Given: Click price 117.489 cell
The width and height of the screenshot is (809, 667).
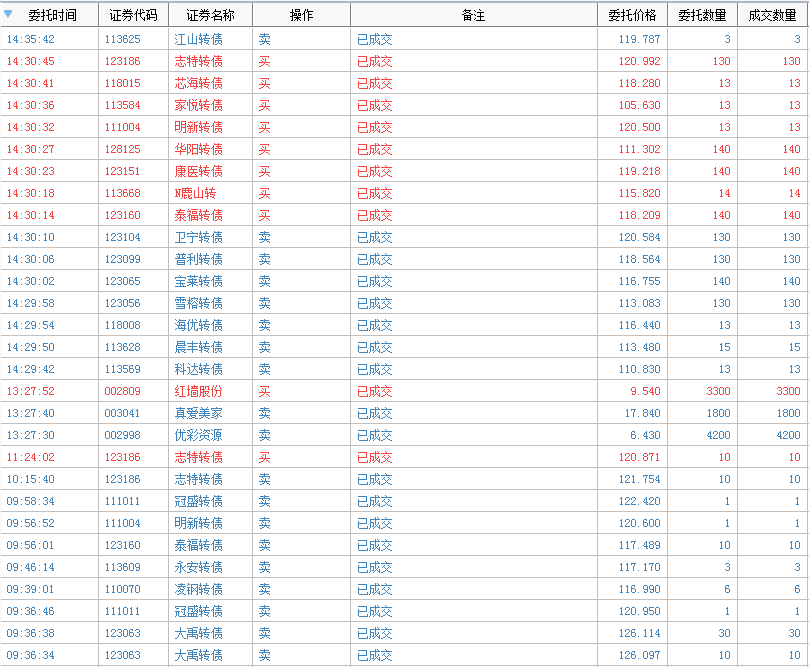Looking at the screenshot, I should click(x=639, y=545).
